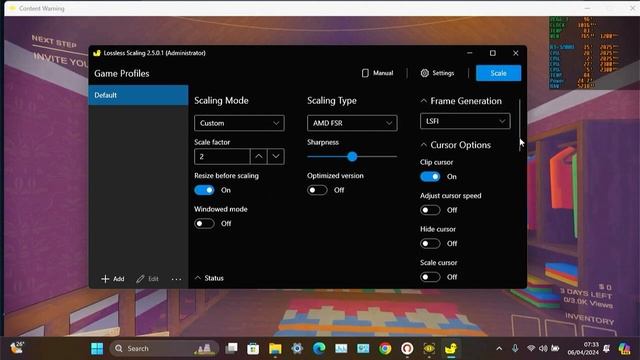Open Settings gear in Lossless Scaling
640x360 pixels.
pyautogui.click(x=424, y=73)
